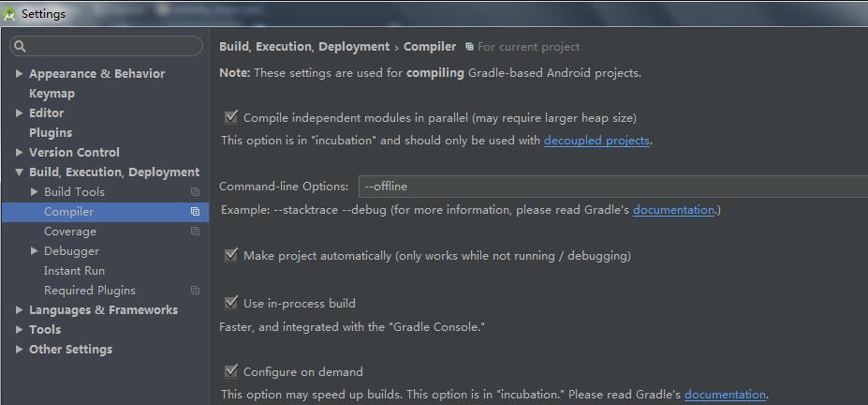The height and width of the screenshot is (405, 868).
Task: Turn off Configure on demand
Action: click(230, 371)
